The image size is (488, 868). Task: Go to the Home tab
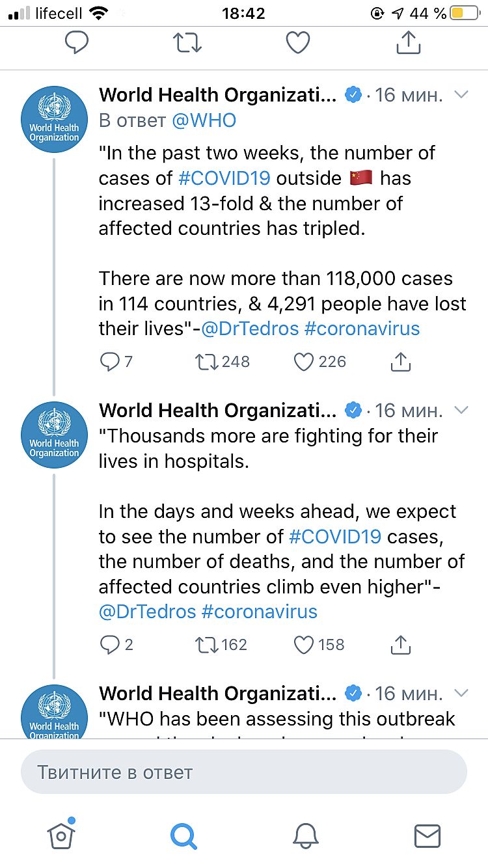click(x=61, y=834)
